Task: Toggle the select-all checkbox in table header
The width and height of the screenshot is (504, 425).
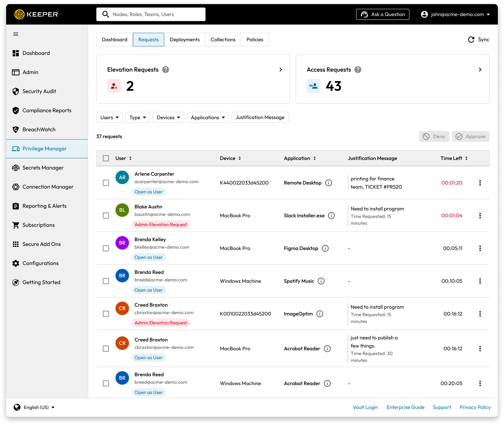Action: (x=106, y=158)
